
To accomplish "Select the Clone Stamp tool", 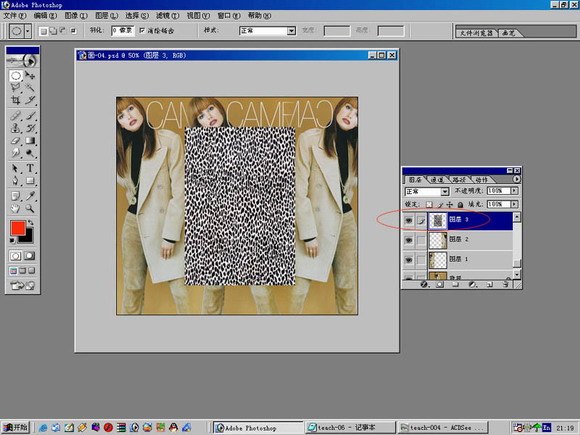I will click(16, 128).
